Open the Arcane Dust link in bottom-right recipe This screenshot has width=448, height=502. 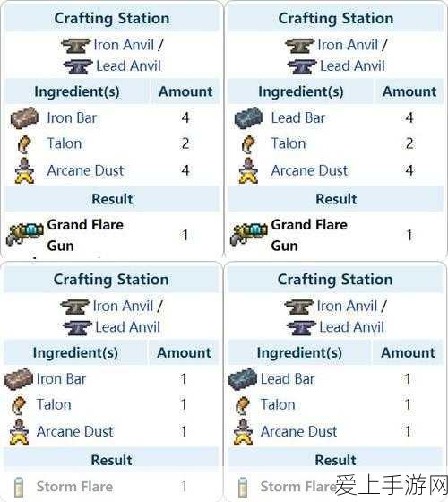pyautogui.click(x=299, y=431)
